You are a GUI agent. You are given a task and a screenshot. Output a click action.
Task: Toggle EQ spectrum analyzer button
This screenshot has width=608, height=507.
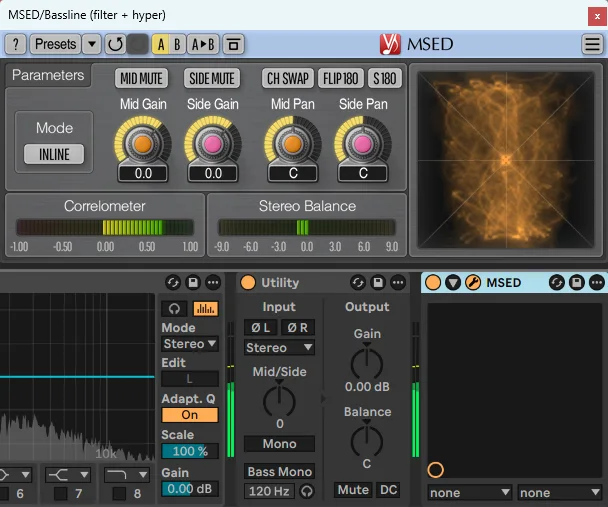click(206, 309)
